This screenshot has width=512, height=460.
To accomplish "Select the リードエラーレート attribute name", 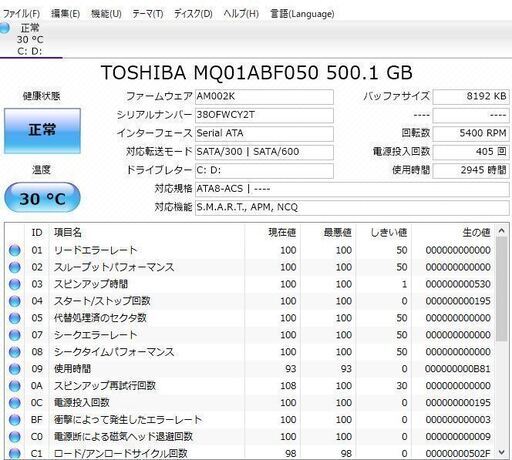I will coord(95,250).
